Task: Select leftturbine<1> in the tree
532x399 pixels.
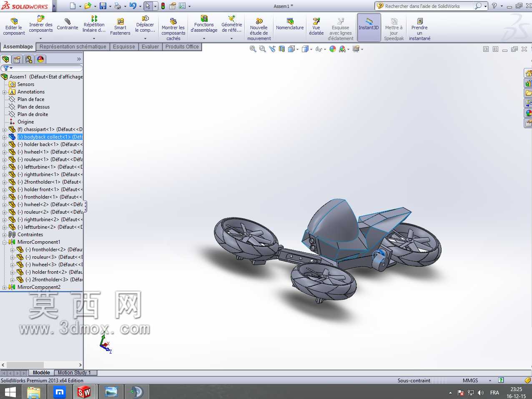Action: click(x=50, y=167)
